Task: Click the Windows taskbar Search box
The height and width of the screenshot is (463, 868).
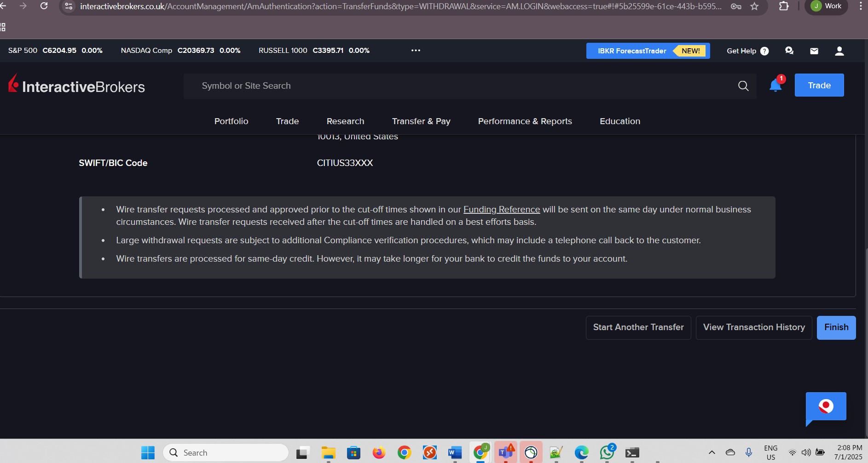Action: (226, 453)
